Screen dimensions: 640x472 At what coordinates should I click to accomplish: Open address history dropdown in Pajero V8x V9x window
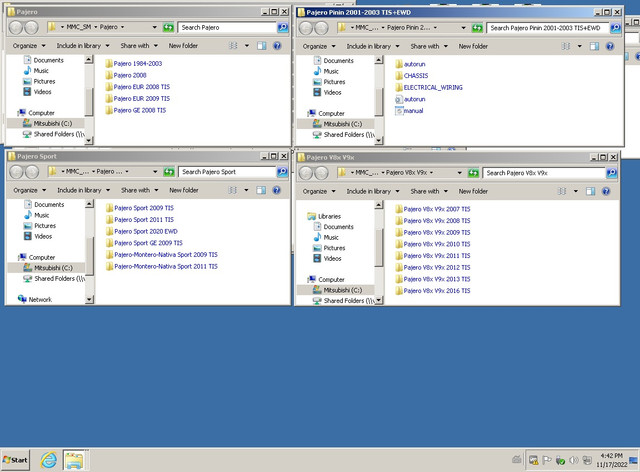click(x=460, y=173)
